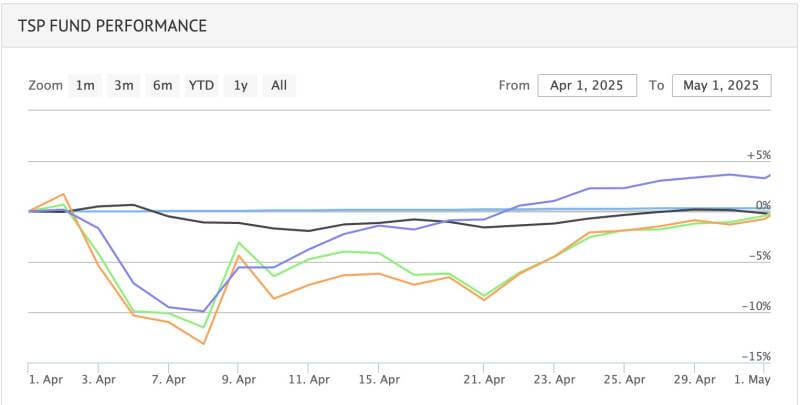Click the 21. Apr x-axis label
The height and width of the screenshot is (405, 800).
pyautogui.click(x=483, y=380)
